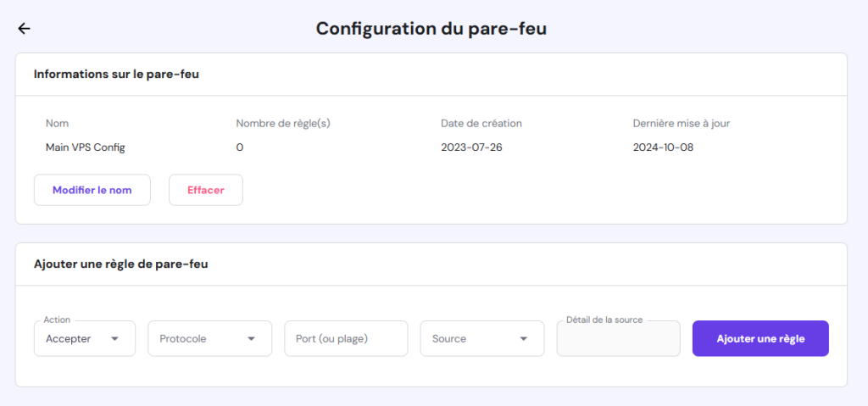The image size is (868, 406).
Task: Go back using the left arrow
Action: [x=24, y=29]
